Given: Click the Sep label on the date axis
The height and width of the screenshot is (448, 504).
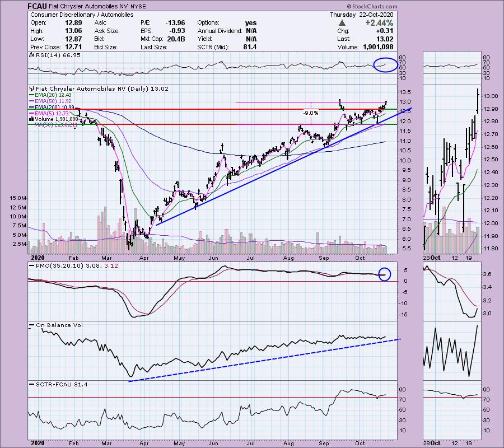Looking at the screenshot, I should point(323,258).
